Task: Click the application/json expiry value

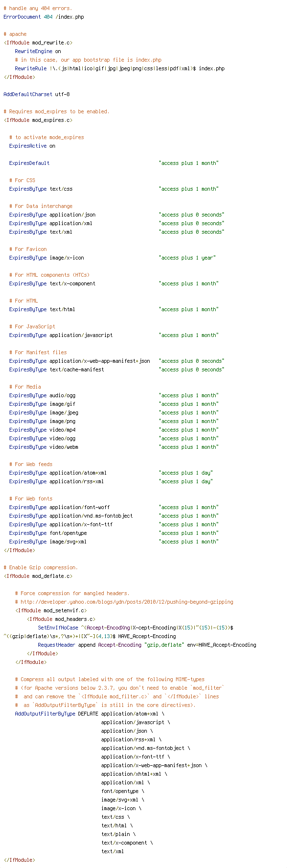Action: tap(191, 215)
